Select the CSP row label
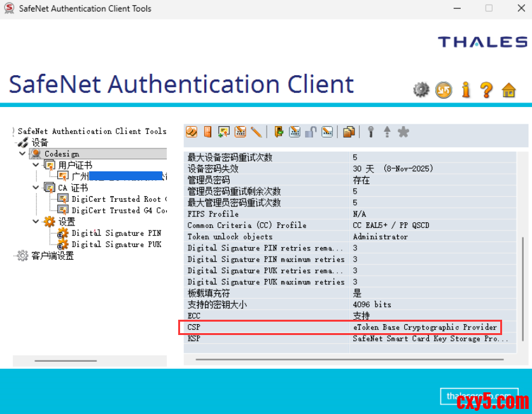 [193, 327]
